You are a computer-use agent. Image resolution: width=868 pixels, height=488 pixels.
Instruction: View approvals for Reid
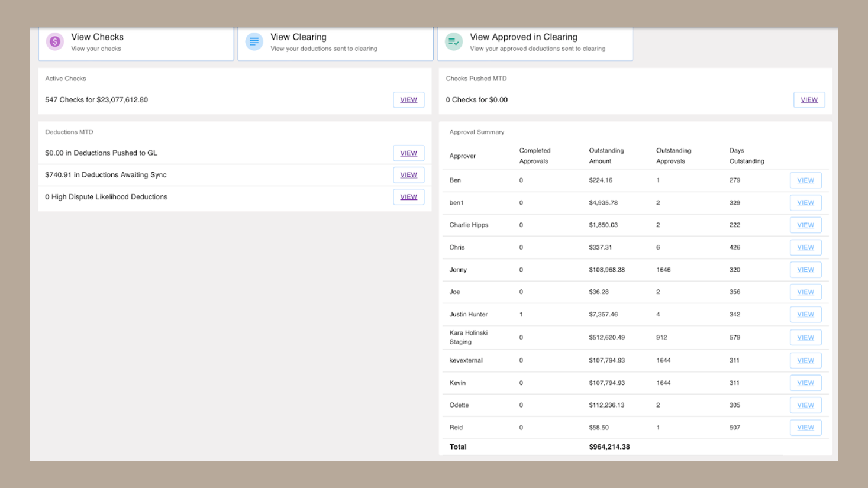click(805, 428)
